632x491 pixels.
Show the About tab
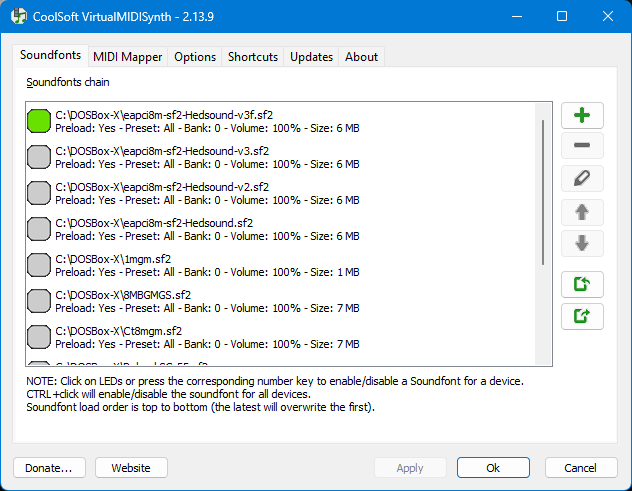(x=362, y=57)
